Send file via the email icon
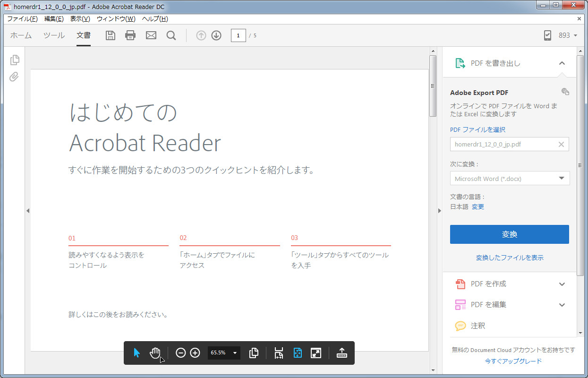This screenshot has height=378, width=588. [x=151, y=35]
